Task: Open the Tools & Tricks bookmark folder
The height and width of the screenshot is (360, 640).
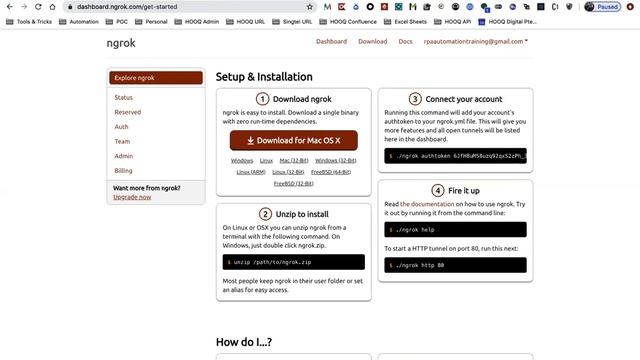Action: tap(29, 22)
